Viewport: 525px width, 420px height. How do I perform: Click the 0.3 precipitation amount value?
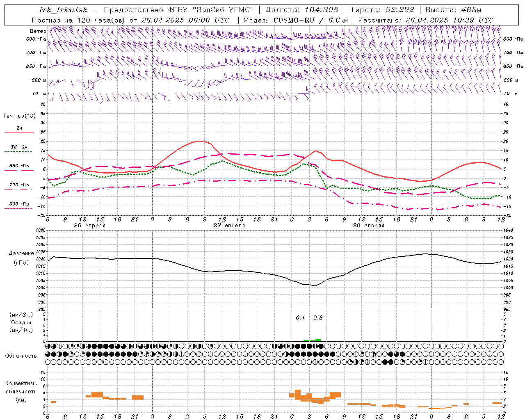point(318,318)
